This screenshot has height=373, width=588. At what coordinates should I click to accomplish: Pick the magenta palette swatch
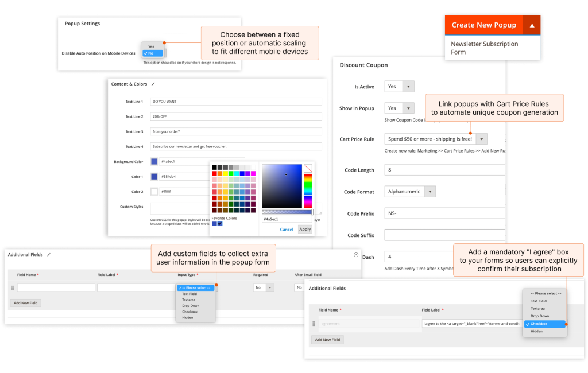pos(253,173)
